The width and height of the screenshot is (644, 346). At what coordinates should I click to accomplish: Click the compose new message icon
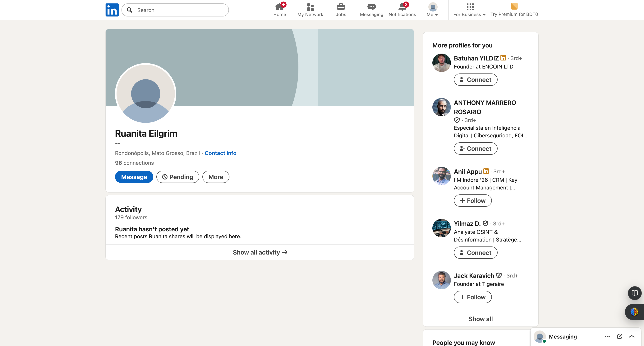point(619,336)
